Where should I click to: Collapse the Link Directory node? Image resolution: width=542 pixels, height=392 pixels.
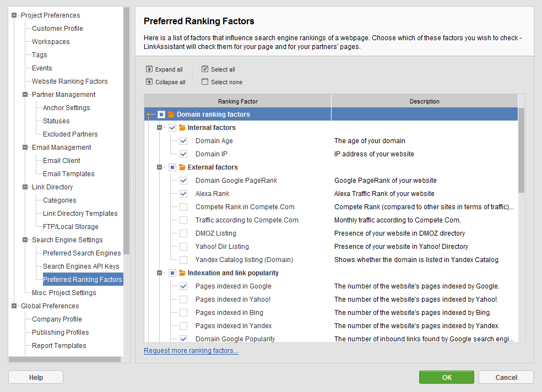[25, 187]
